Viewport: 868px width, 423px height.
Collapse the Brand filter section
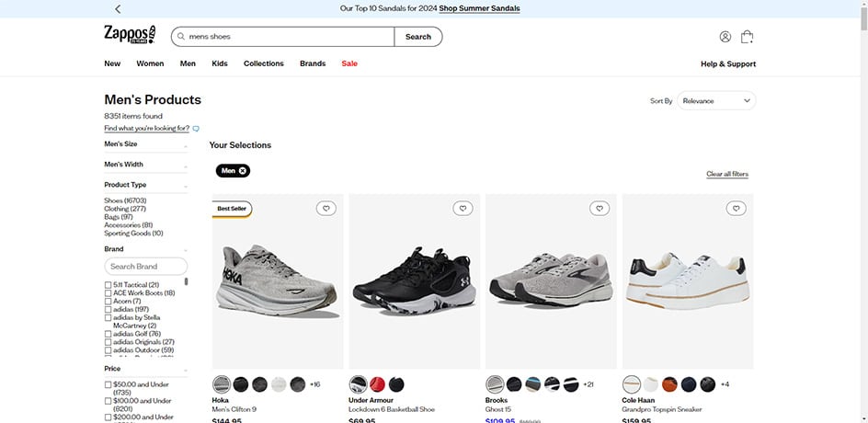point(146,249)
